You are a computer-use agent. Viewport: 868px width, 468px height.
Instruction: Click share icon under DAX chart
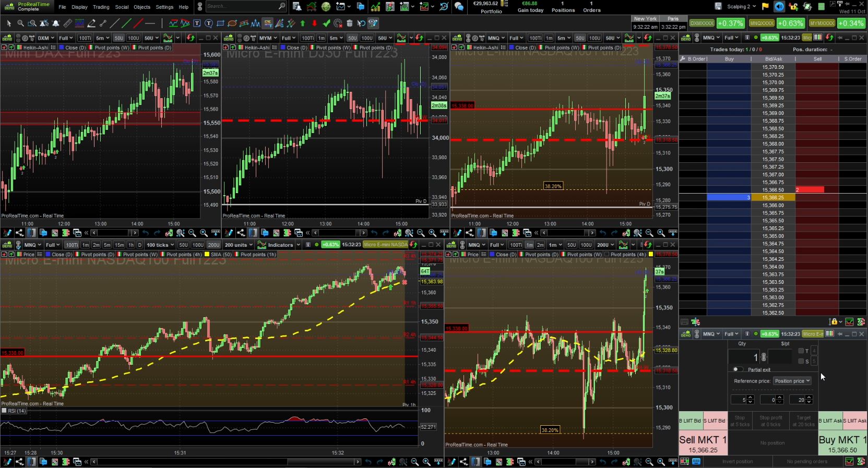click(x=19, y=233)
